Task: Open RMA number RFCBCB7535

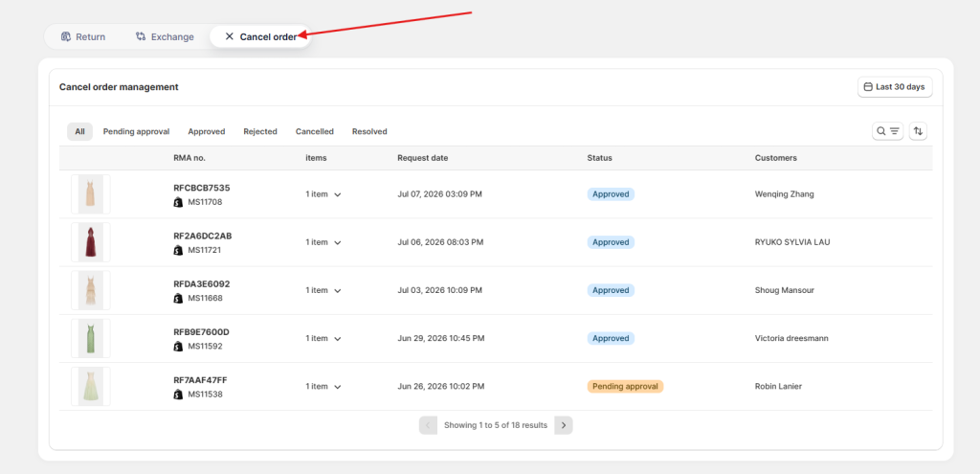Action: click(202, 188)
